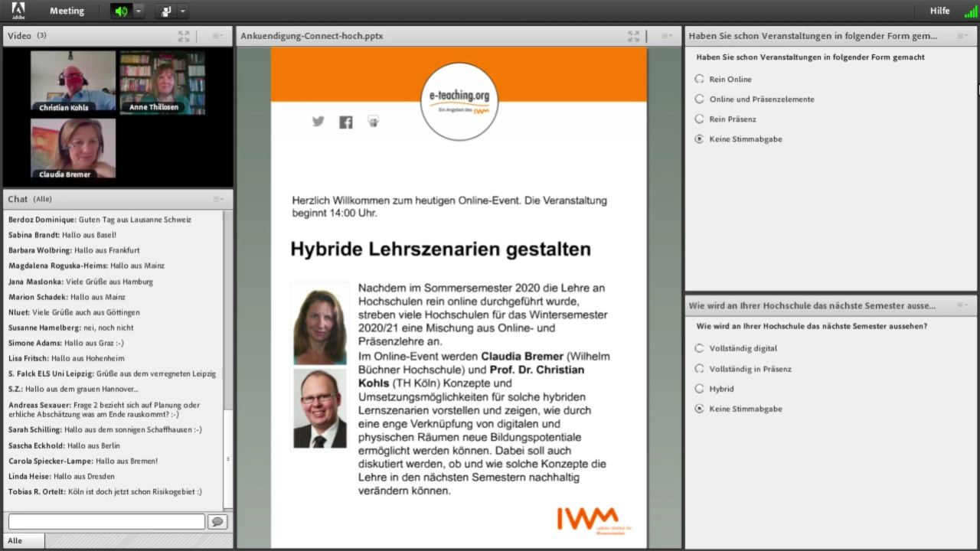Click the first poll question text
Screen dimensions: 980x551
pyautogui.click(x=810, y=57)
